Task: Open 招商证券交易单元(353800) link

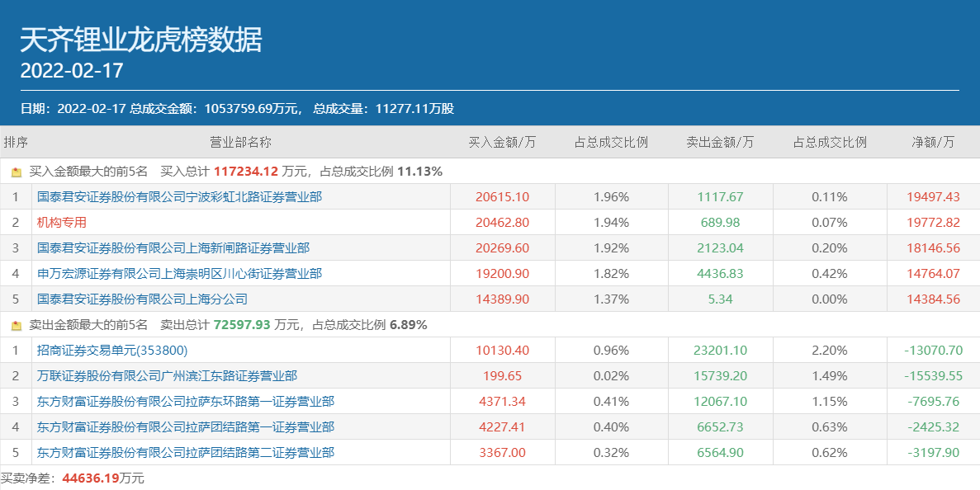Action: pos(112,351)
